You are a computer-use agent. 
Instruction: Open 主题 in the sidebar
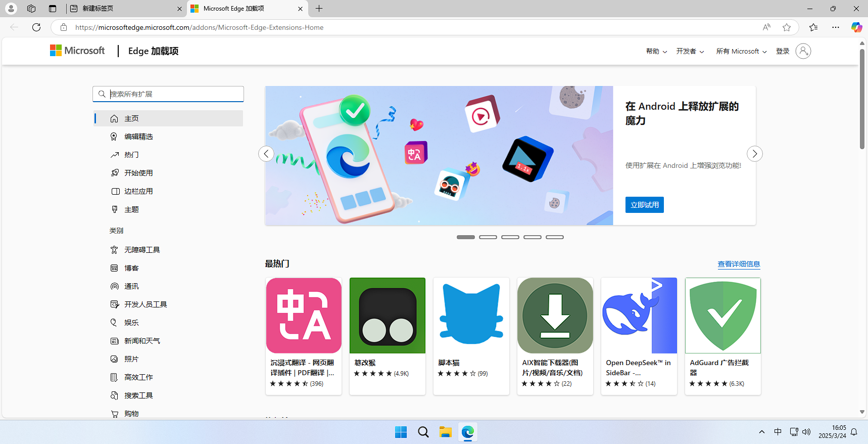168,209
